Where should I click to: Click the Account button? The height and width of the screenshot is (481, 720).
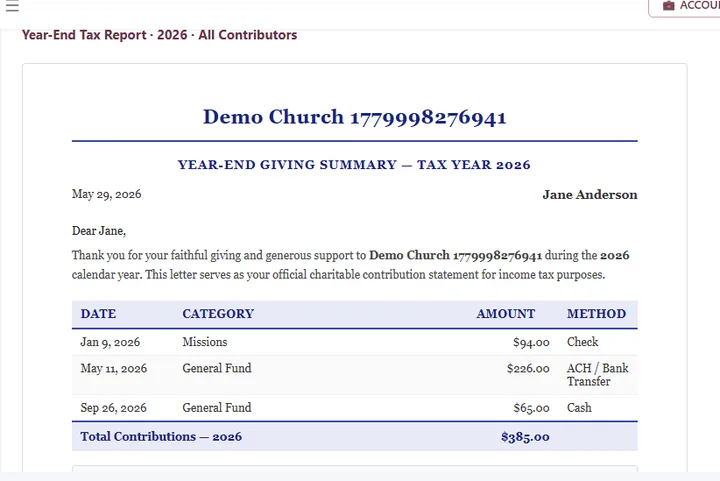pyautogui.click(x=685, y=6)
